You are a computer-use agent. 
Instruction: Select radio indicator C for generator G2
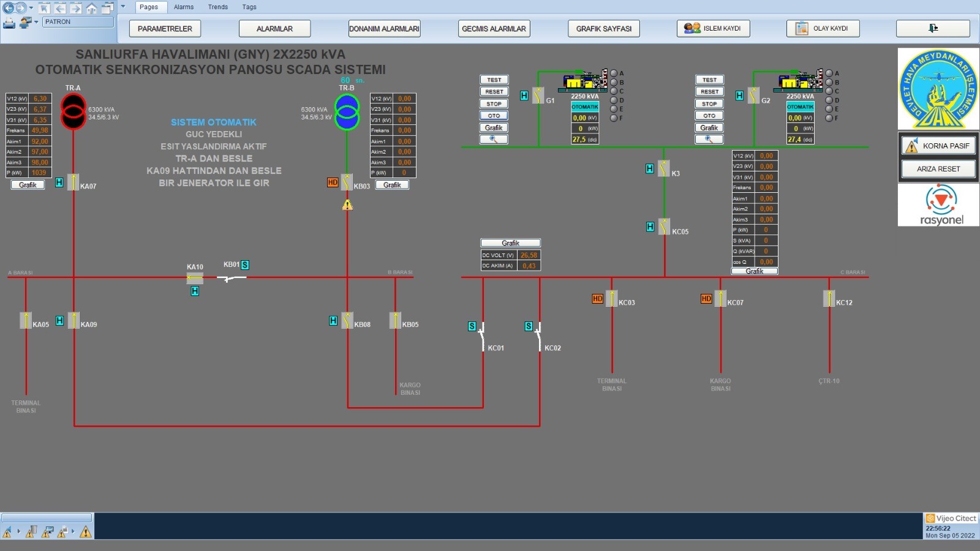(x=829, y=91)
